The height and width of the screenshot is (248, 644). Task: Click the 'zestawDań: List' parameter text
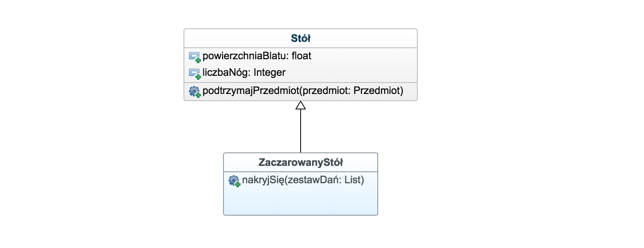click(x=324, y=180)
